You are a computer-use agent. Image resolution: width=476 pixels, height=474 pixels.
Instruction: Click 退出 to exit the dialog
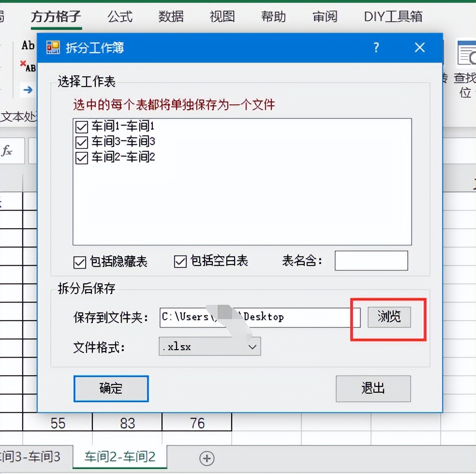click(373, 389)
